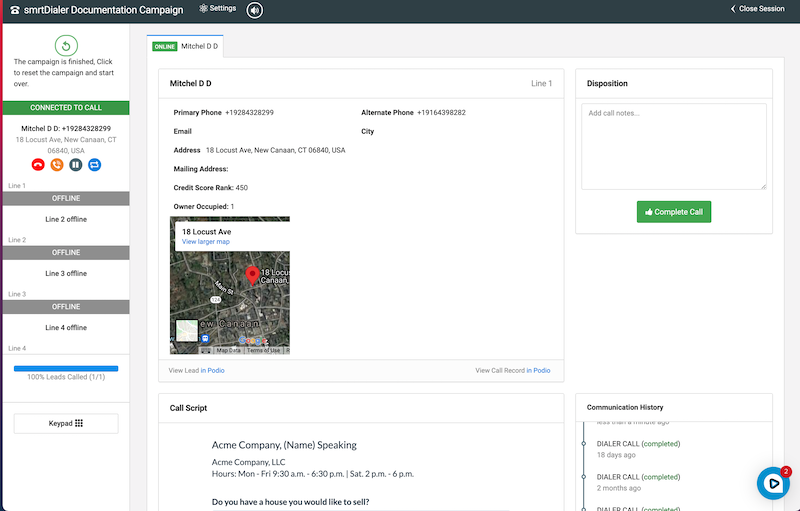Open the chat widget bubble

pyautogui.click(x=773, y=484)
